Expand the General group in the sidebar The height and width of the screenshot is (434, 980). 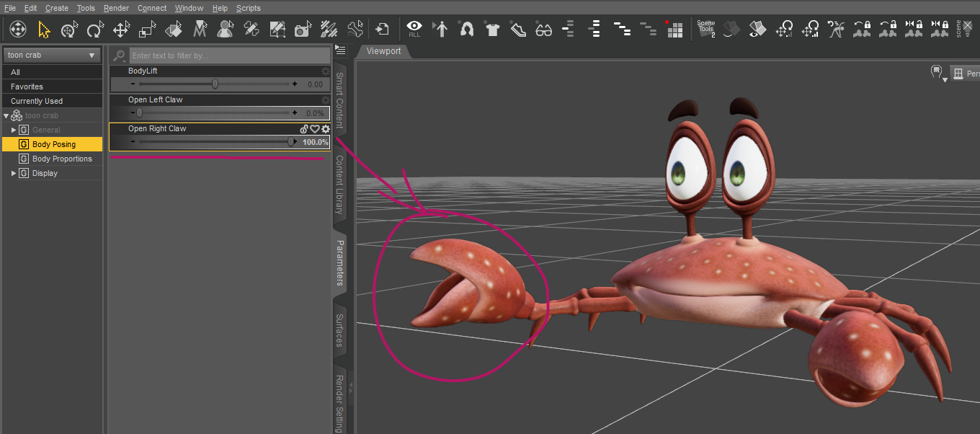13,129
